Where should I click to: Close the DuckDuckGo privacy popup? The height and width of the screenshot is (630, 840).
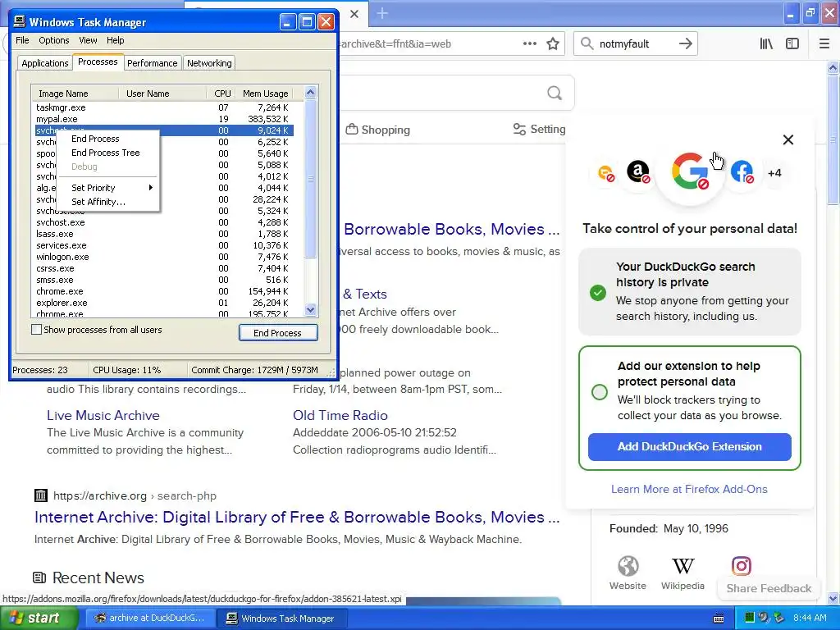(788, 139)
